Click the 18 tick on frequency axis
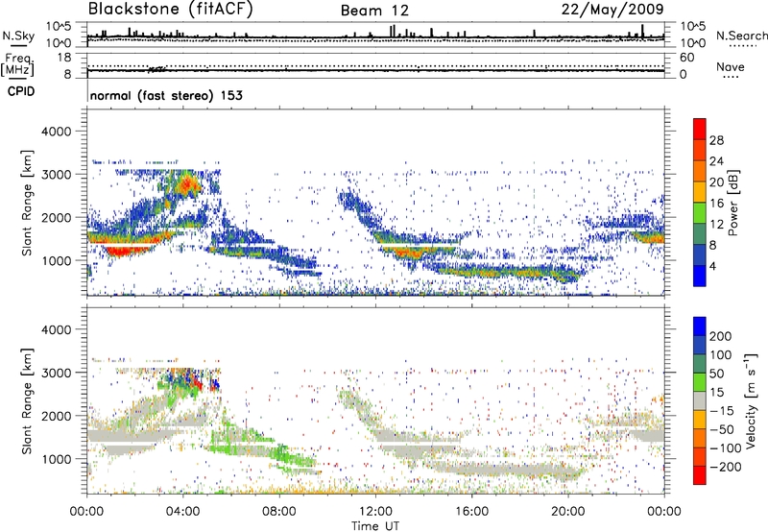Screen dimensions: 768x532 (64, 58)
